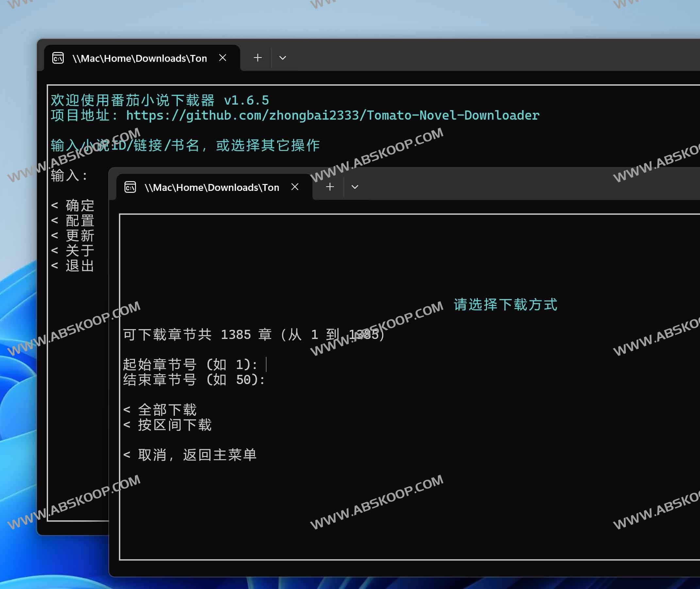Image resolution: width=700 pixels, height=589 pixels.
Task: Click 取消，返回主菜单 to cancel
Action: (197, 455)
